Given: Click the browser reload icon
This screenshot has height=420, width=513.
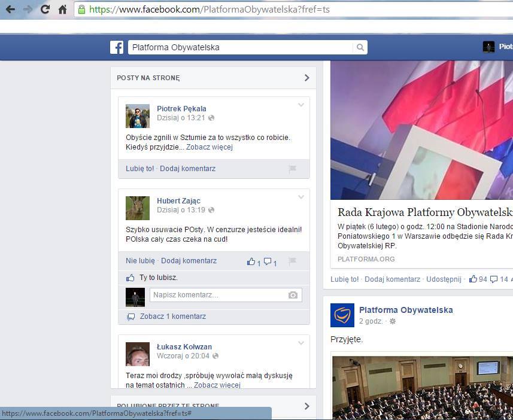Looking at the screenshot, I should tap(45, 10).
